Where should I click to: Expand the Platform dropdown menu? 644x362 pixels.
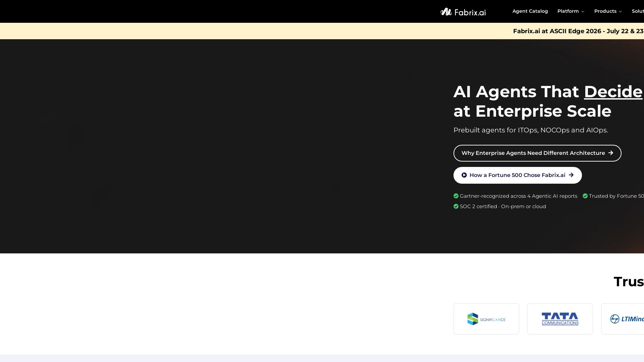click(571, 11)
